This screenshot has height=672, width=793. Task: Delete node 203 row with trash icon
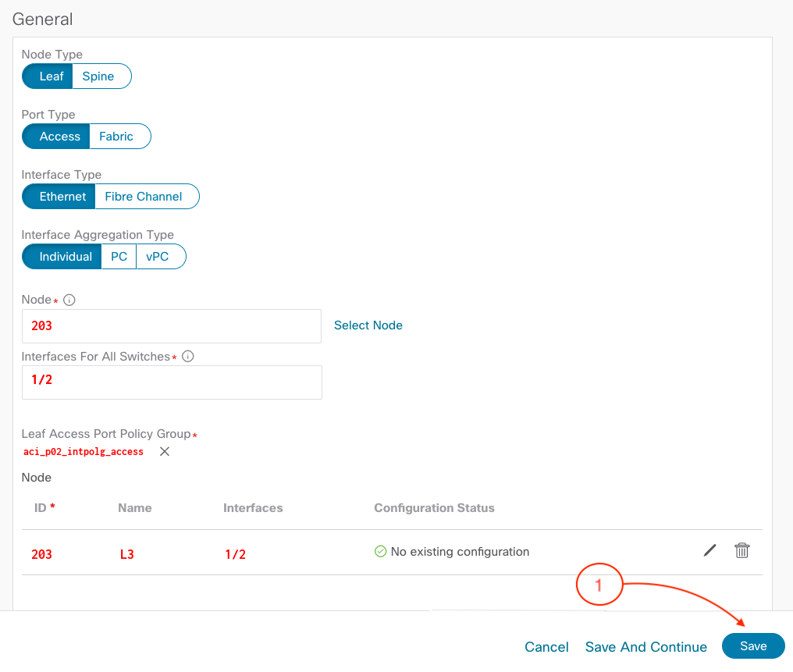click(x=742, y=550)
